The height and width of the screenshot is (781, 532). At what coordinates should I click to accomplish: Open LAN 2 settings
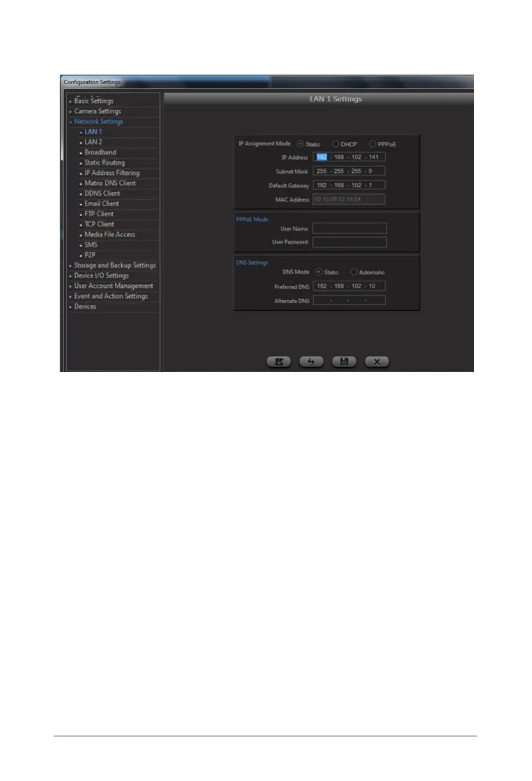93,142
